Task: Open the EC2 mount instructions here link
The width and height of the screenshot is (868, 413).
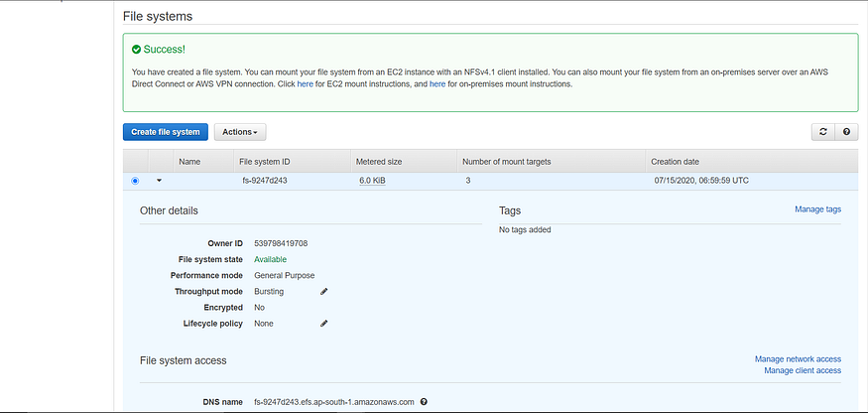Action: [x=305, y=84]
